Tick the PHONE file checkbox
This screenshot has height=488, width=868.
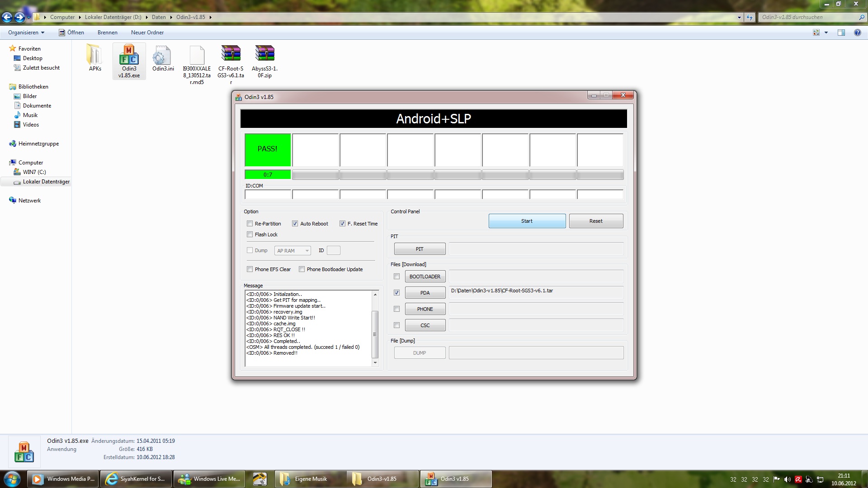pyautogui.click(x=396, y=309)
